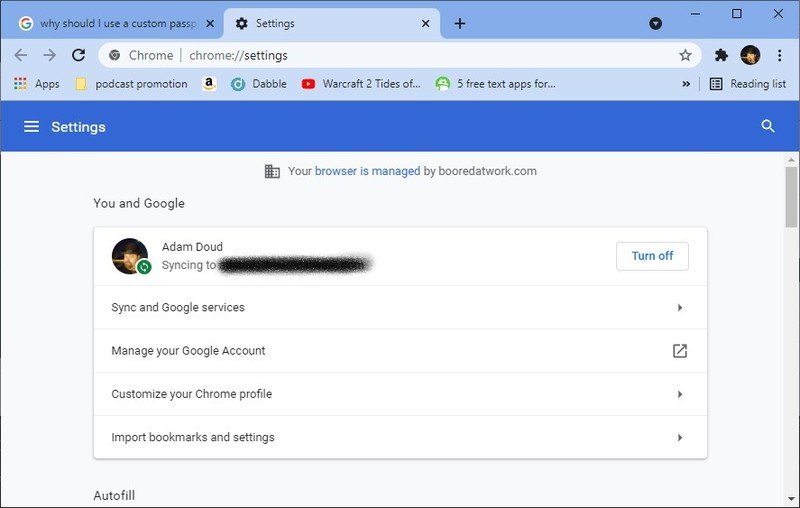Expand Import bookmarks and settings
This screenshot has width=800, height=508.
401,437
